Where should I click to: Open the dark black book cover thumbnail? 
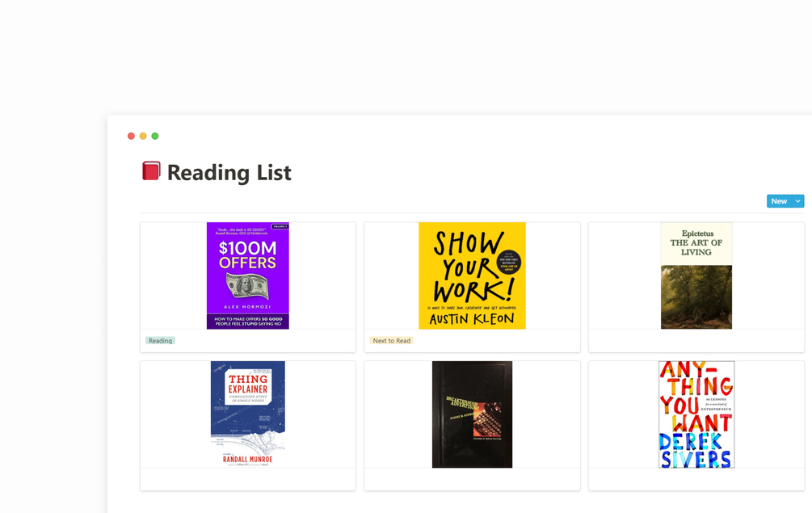tap(472, 414)
